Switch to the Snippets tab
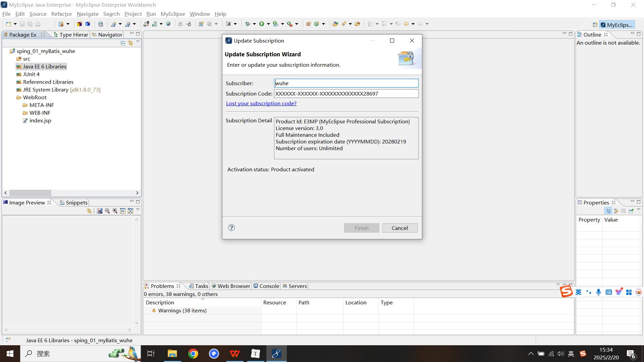The height and width of the screenshot is (362, 644). click(74, 202)
